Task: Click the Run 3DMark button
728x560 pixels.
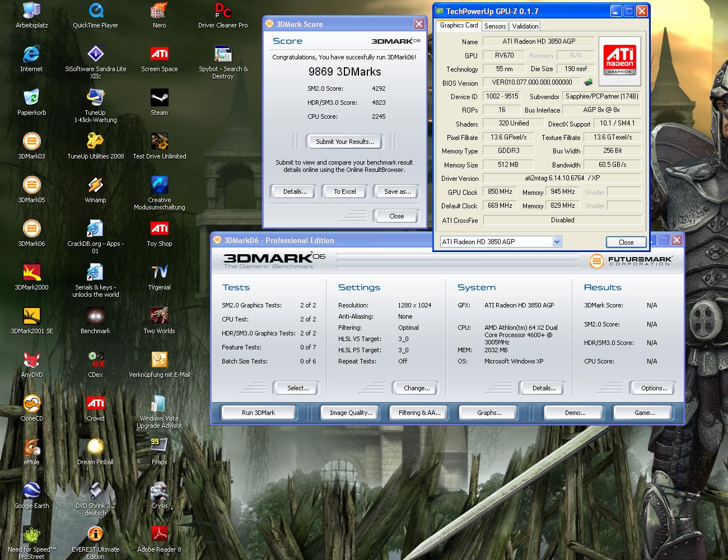Action: [x=258, y=413]
